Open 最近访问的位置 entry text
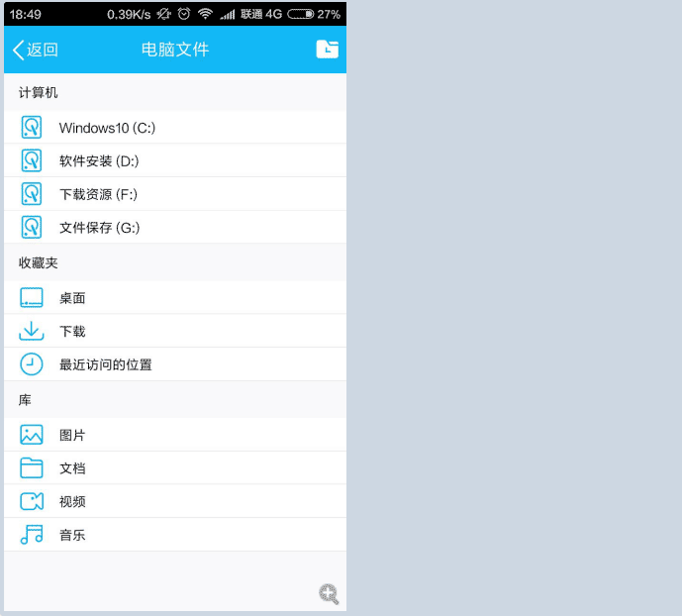Image resolution: width=682 pixels, height=616 pixels. [x=106, y=364]
